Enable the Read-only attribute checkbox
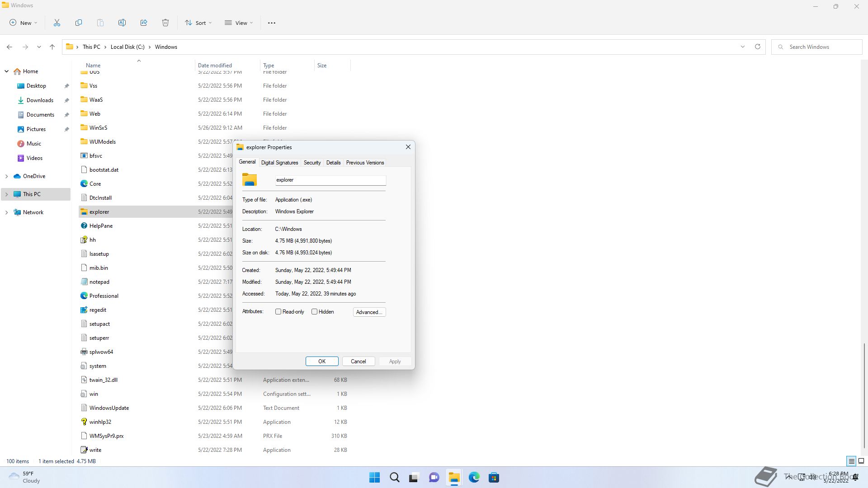 (278, 312)
